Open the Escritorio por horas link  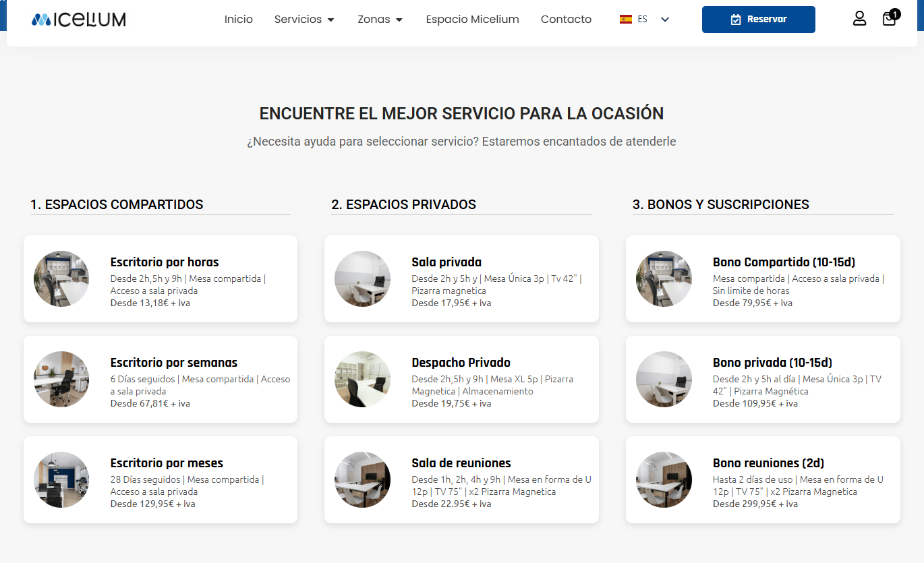[165, 262]
